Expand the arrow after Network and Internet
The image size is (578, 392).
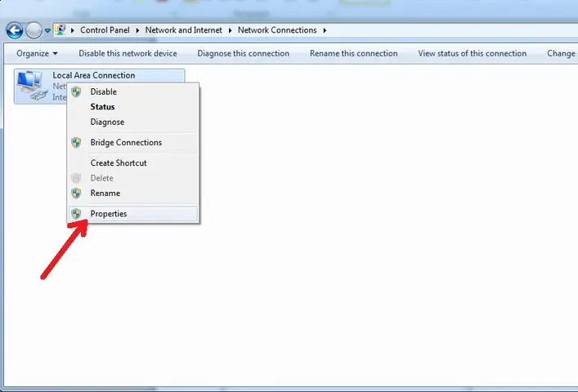click(230, 30)
